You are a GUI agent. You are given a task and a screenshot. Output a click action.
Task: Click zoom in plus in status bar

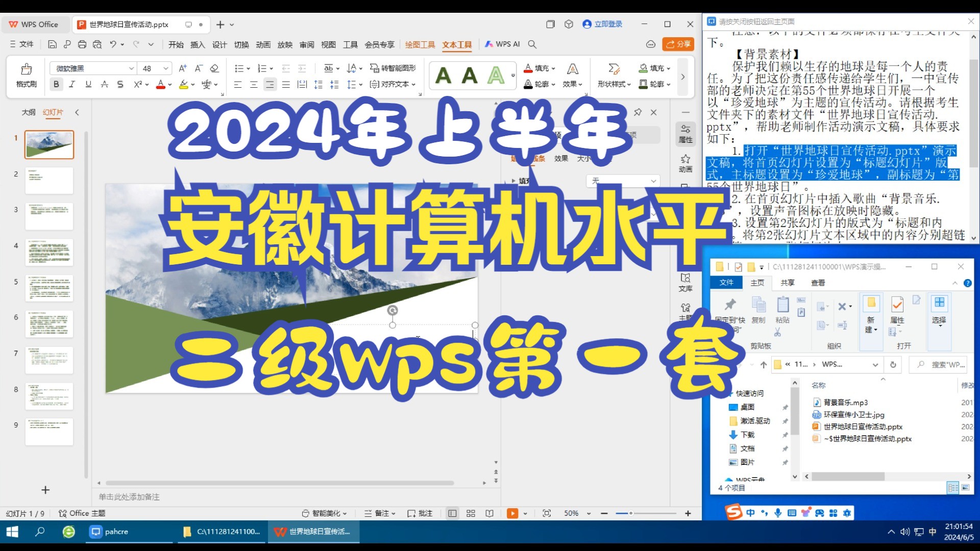(x=688, y=513)
